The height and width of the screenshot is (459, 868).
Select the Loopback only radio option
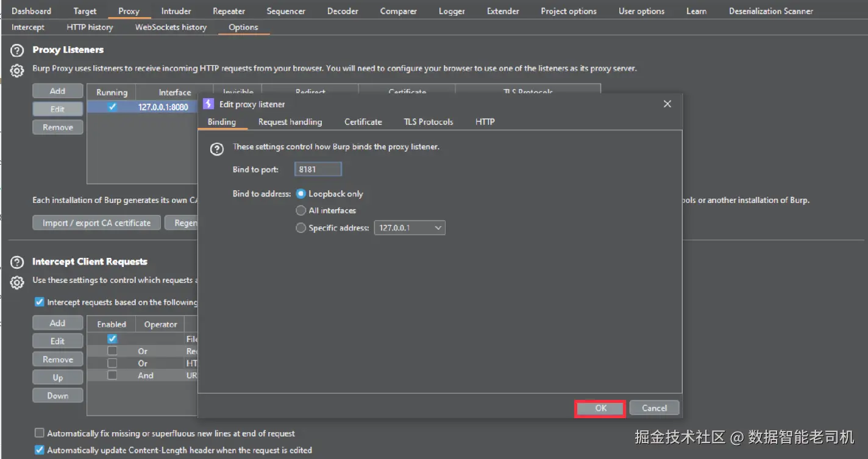coord(301,194)
